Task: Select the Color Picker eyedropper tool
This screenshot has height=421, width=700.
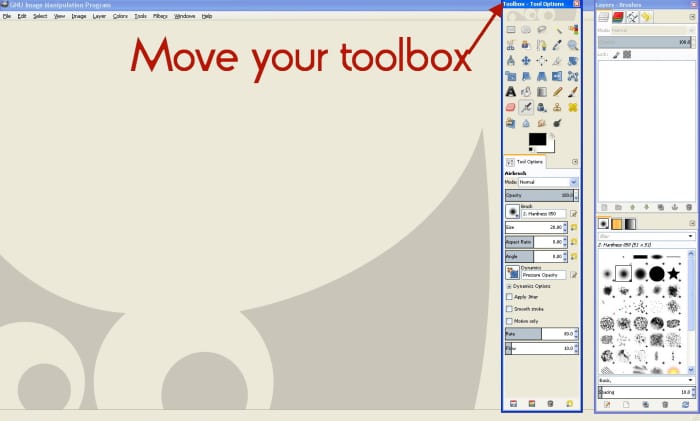Action: pos(557,45)
